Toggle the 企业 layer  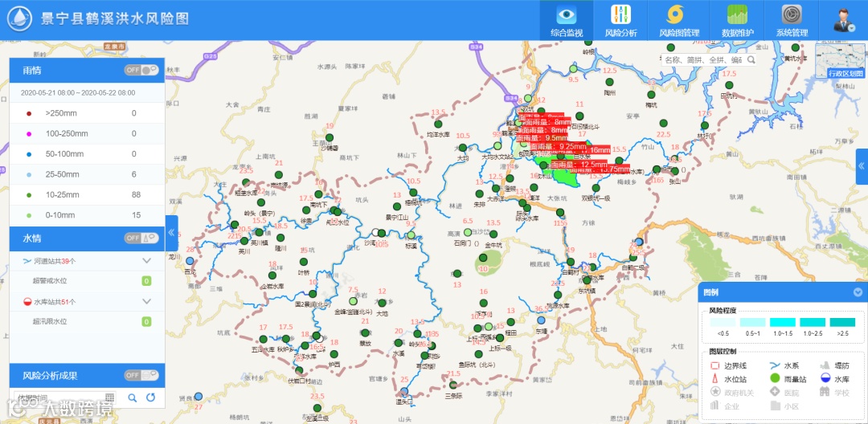(x=725, y=406)
